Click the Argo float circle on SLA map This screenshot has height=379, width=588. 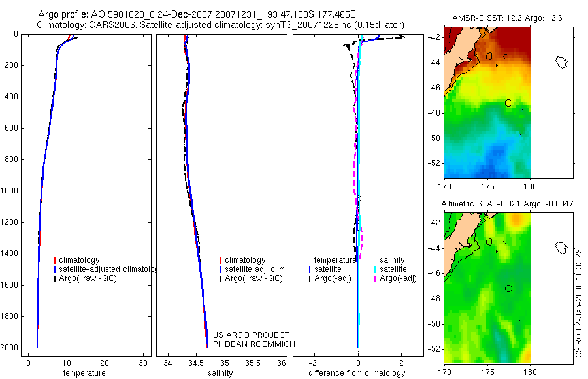pos(508,289)
